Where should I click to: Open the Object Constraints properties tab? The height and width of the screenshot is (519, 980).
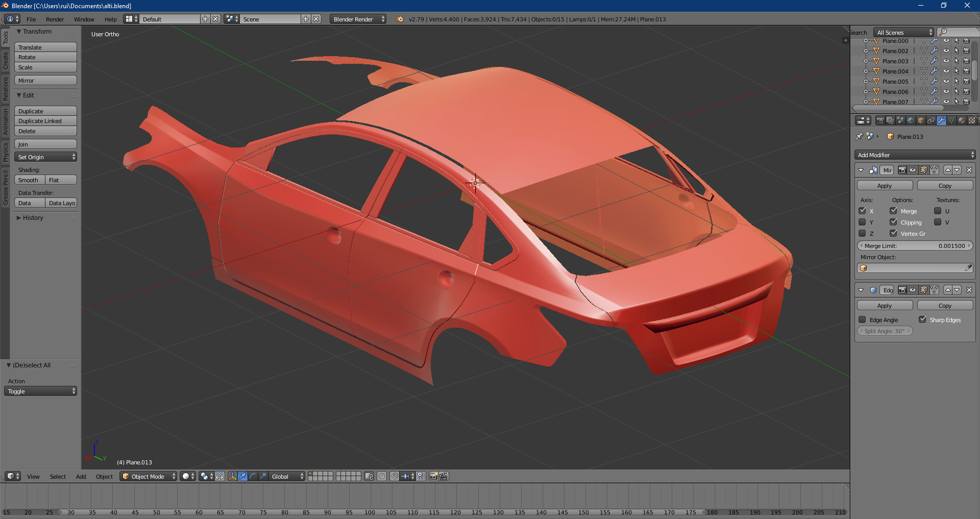[x=931, y=120]
